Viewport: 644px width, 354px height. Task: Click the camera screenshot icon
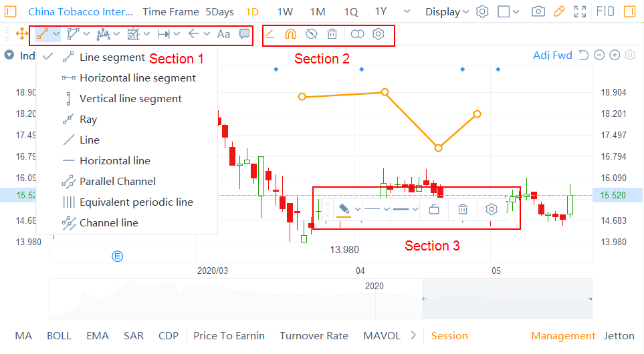click(x=538, y=11)
